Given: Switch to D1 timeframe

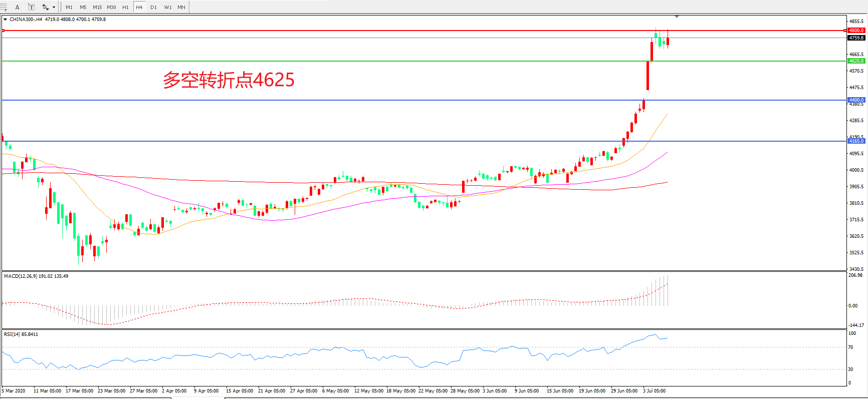Looking at the screenshot, I should (x=153, y=7).
